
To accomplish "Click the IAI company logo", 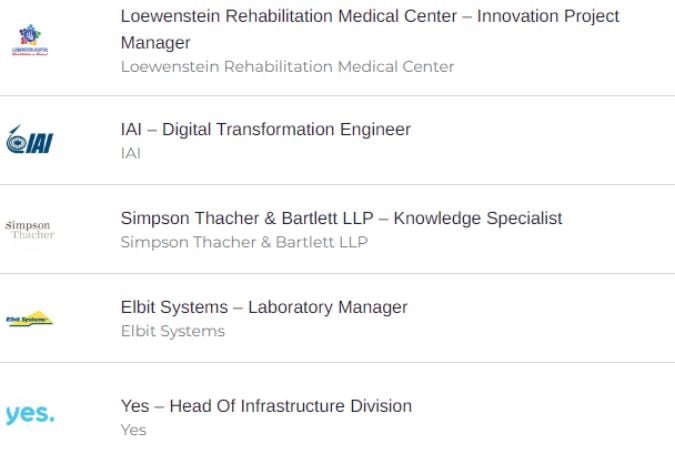I will click(30, 140).
